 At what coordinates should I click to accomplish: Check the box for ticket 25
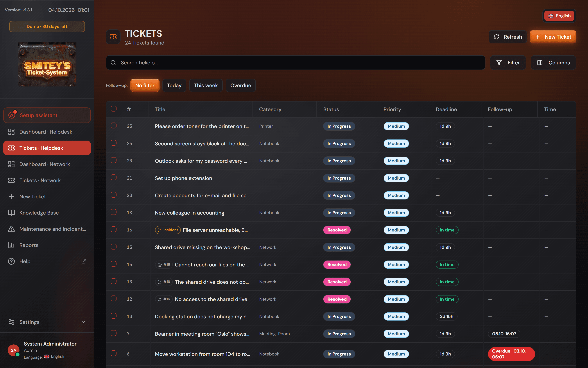114,126
